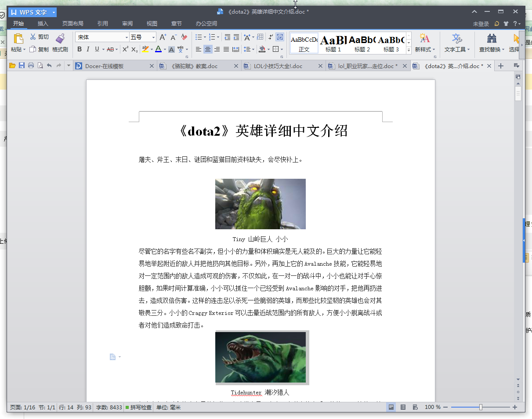Apply the 标题 1 heading style
This screenshot has height=419, width=532.
point(333,43)
